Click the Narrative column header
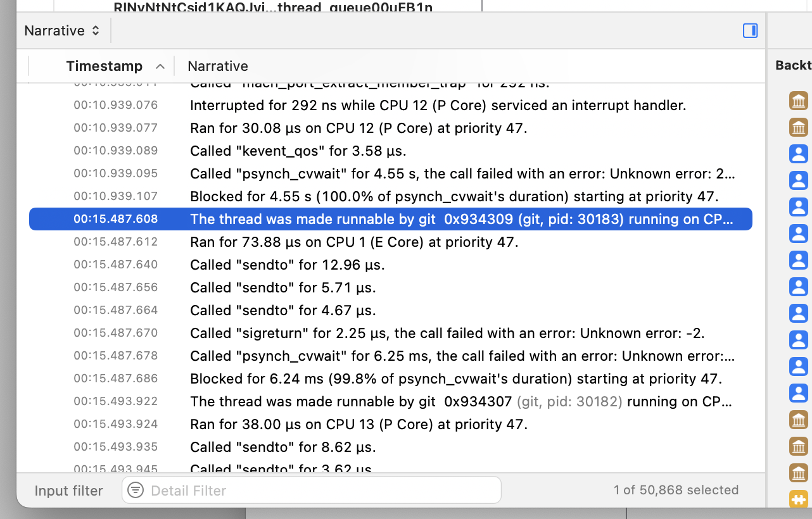 pyautogui.click(x=218, y=66)
